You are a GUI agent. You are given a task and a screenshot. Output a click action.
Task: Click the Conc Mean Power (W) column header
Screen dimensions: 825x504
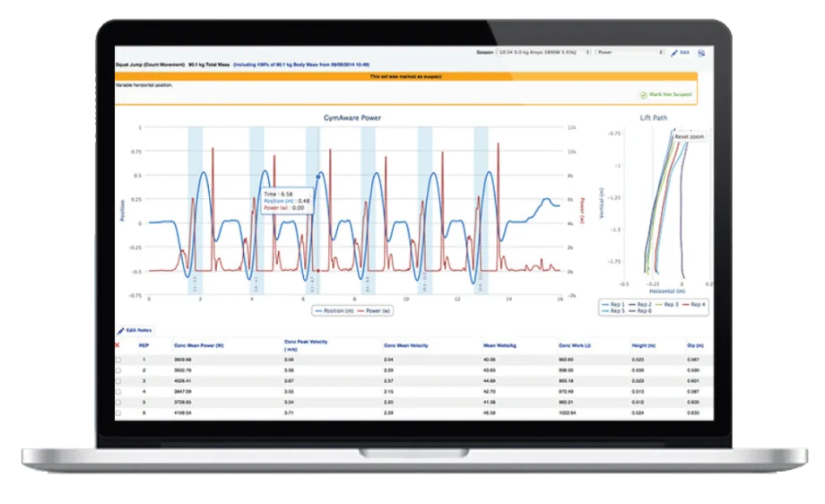(x=199, y=345)
